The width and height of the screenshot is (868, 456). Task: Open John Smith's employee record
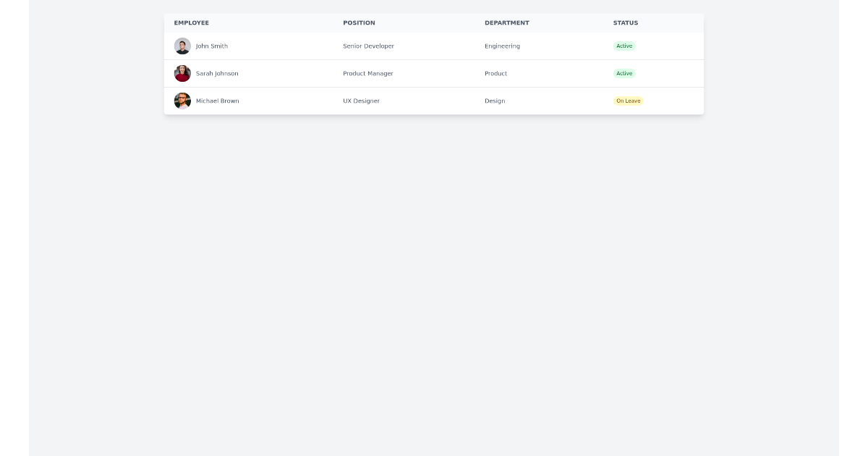click(x=211, y=46)
